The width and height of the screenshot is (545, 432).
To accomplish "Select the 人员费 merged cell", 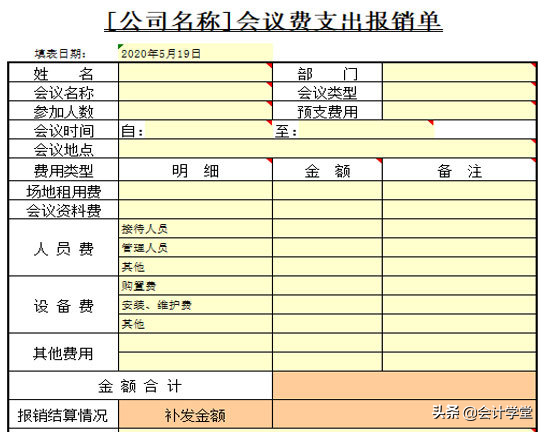I will [64, 248].
